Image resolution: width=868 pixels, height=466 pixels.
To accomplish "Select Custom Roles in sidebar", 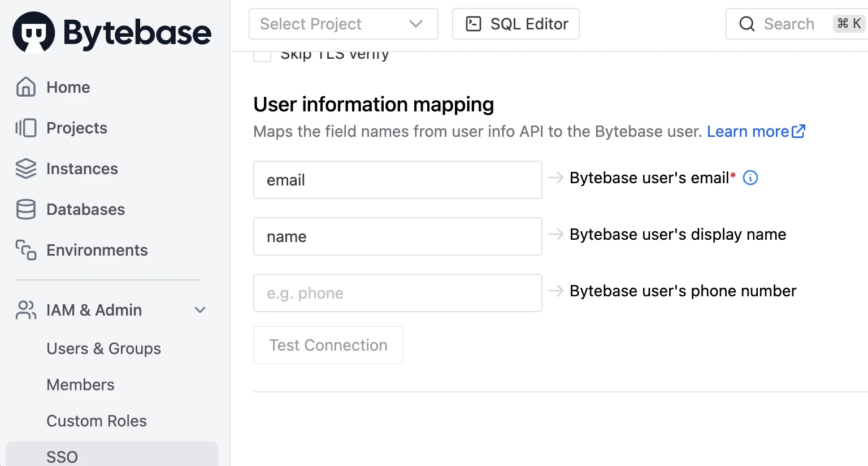I will click(96, 421).
